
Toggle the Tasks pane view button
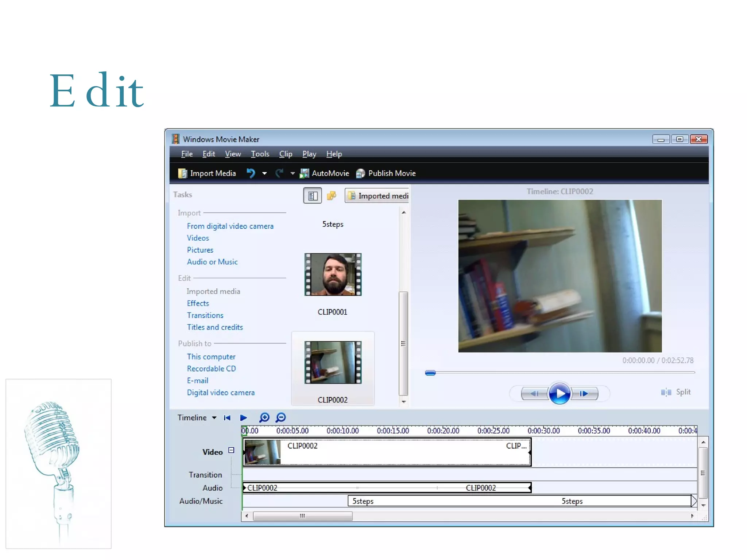(x=312, y=196)
